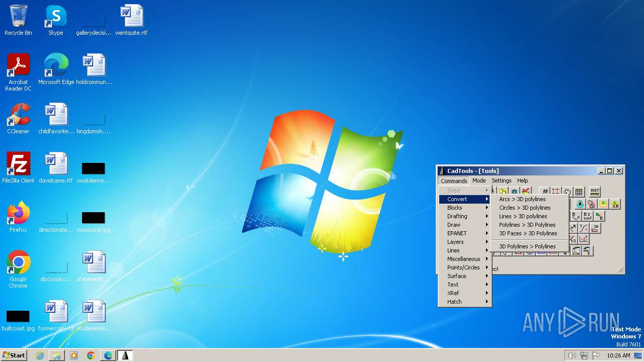
Task: Expand the Draw submenu
Action: 465,225
